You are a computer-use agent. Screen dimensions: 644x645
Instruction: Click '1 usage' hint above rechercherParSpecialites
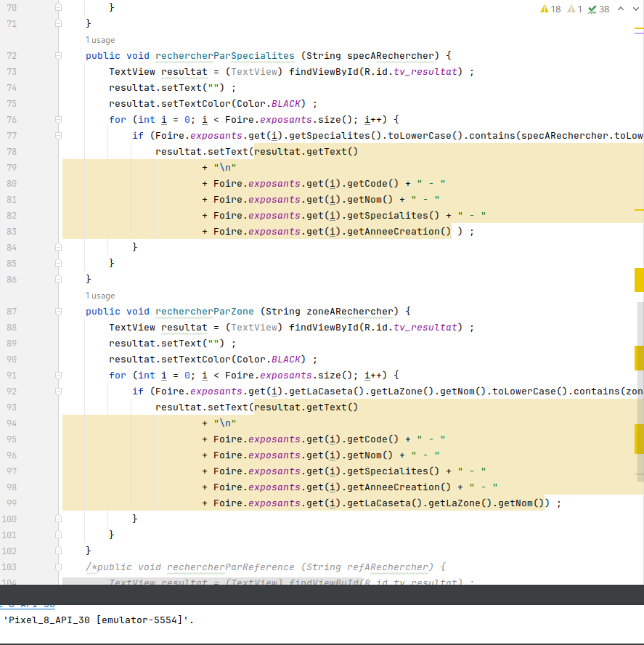point(100,40)
